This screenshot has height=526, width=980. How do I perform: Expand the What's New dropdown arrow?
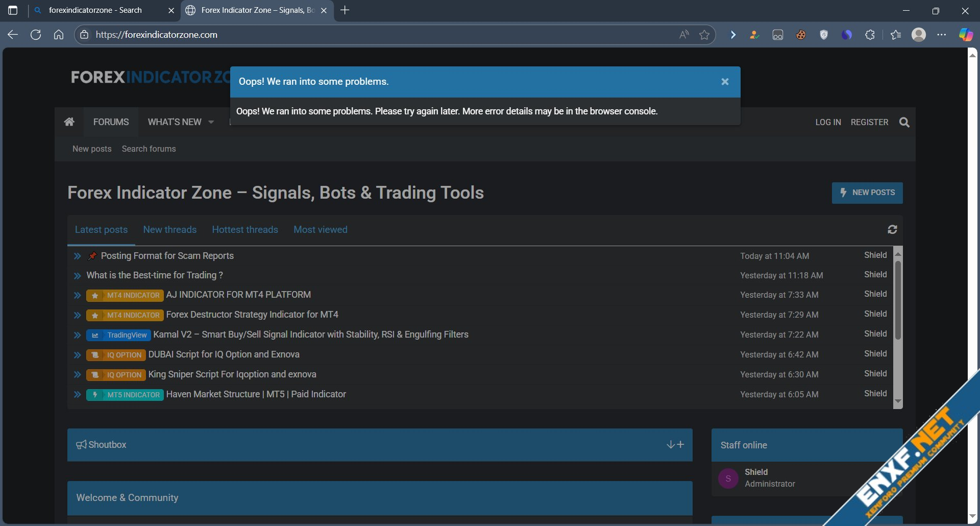pyautogui.click(x=211, y=122)
